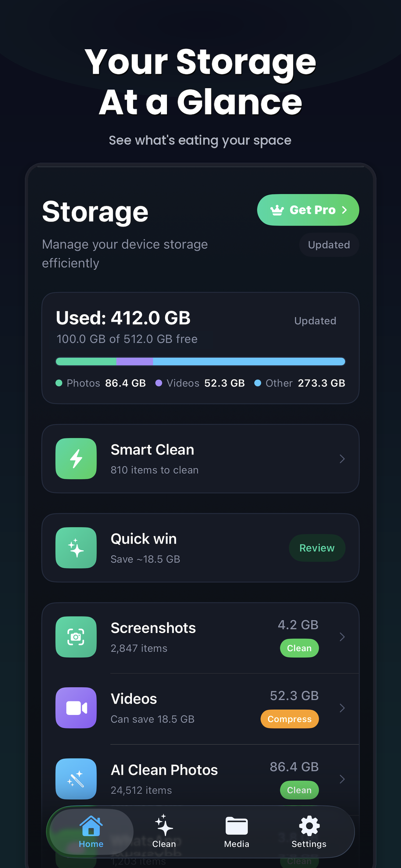Image resolution: width=401 pixels, height=868 pixels.
Task: Click Clean next to AI Clean Photos
Action: [x=299, y=790]
